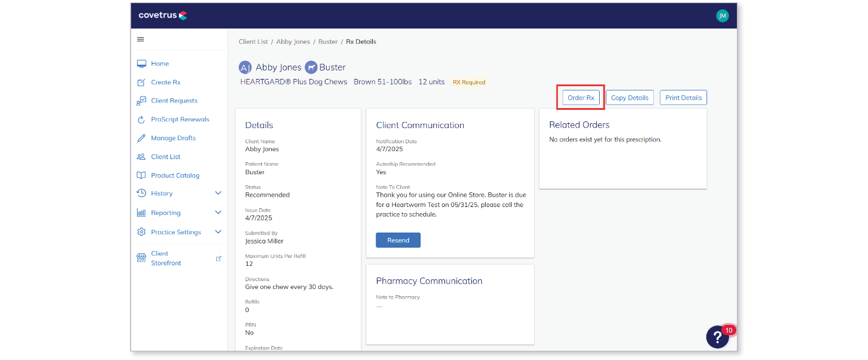Click the JM user avatar
The width and height of the screenshot is (868, 360).
click(x=722, y=16)
